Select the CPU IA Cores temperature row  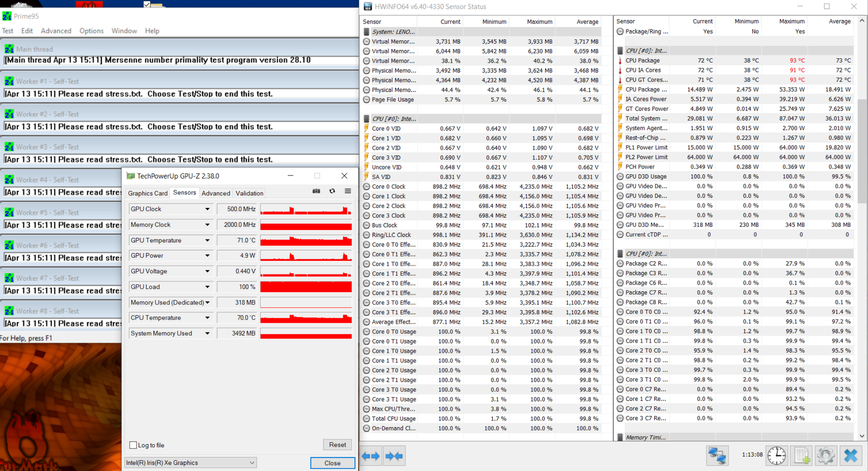735,70
